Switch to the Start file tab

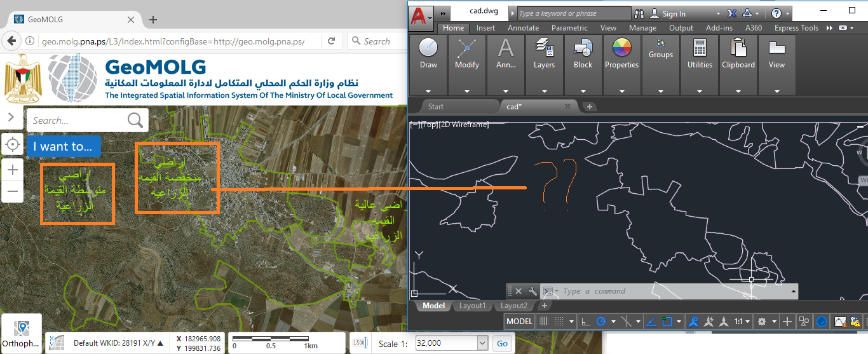436,107
